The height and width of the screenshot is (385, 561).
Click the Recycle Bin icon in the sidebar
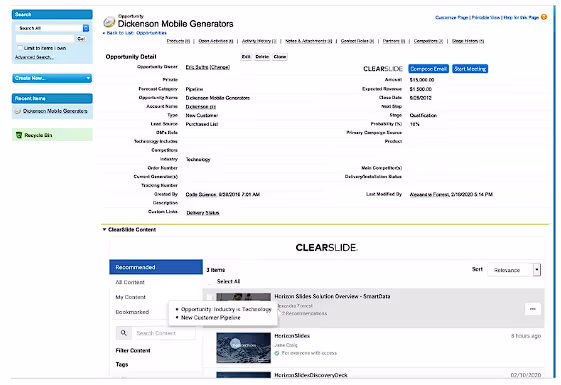[x=19, y=135]
